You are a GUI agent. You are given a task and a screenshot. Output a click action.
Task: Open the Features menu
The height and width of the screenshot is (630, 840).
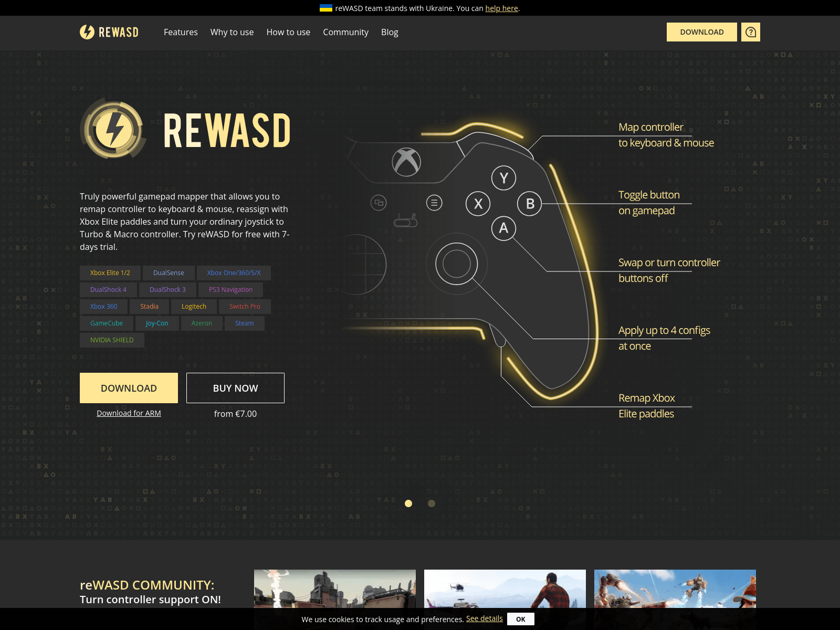pyautogui.click(x=181, y=32)
